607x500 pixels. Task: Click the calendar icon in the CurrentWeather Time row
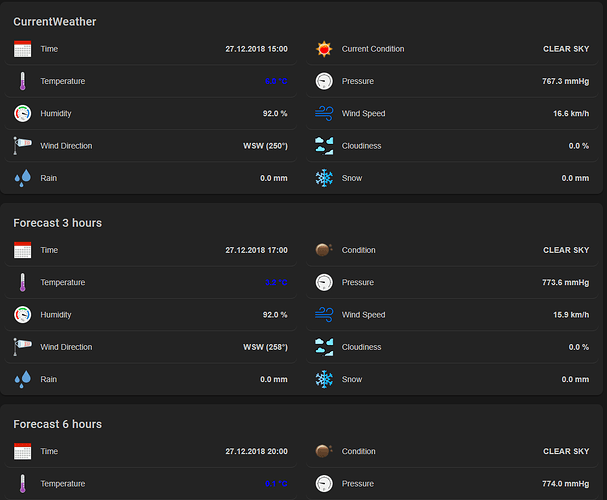click(x=23, y=49)
